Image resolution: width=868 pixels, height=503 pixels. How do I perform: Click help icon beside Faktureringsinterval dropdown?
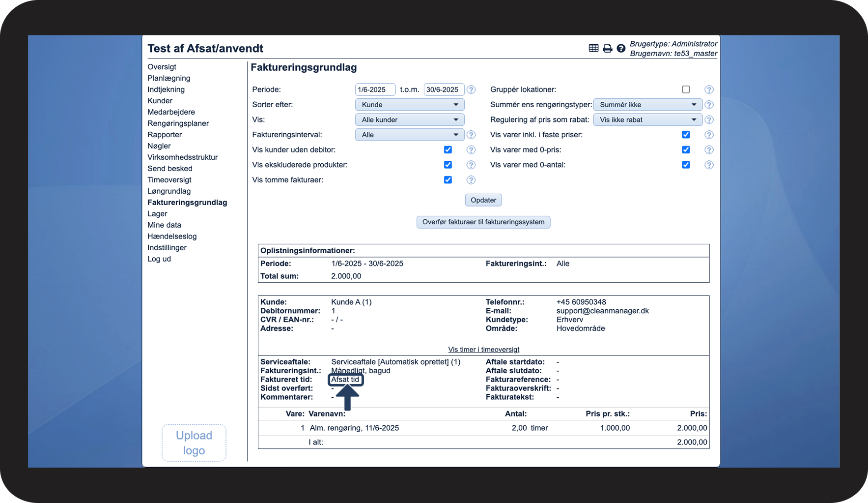click(x=471, y=135)
